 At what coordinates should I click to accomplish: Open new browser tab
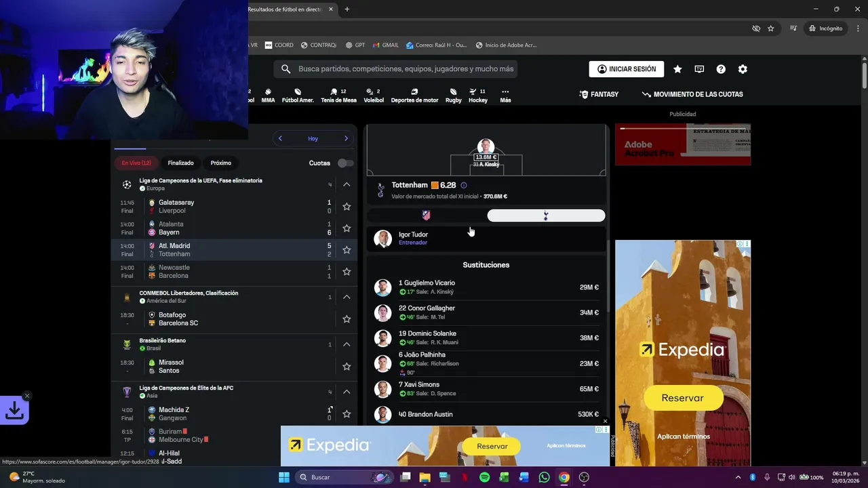click(x=347, y=9)
